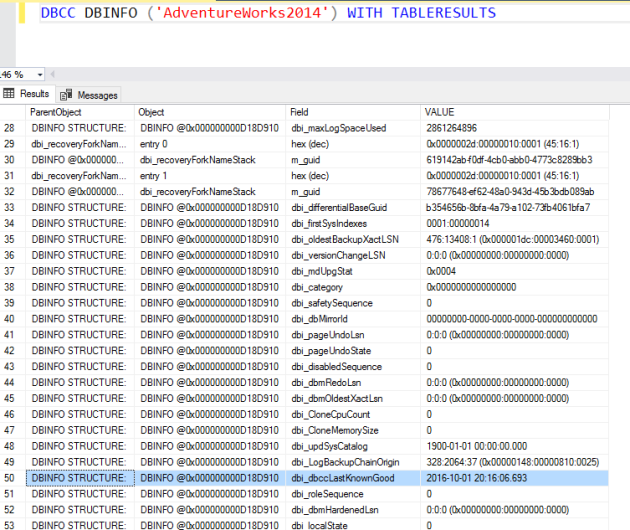Image resolution: width=630 pixels, height=530 pixels.
Task: Select m_guid value 619142ab-f0df-4cb0-abb0-4773c8289bb3
Action: pyautogui.click(x=515, y=160)
